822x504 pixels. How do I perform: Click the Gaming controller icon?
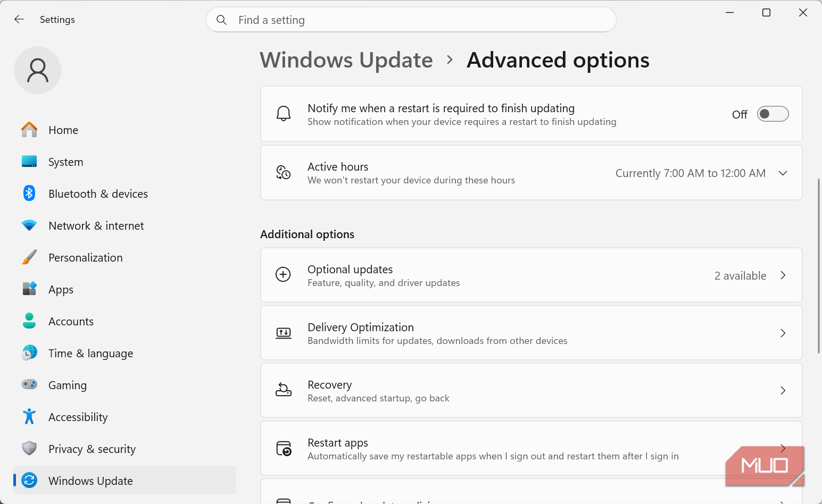coord(29,384)
